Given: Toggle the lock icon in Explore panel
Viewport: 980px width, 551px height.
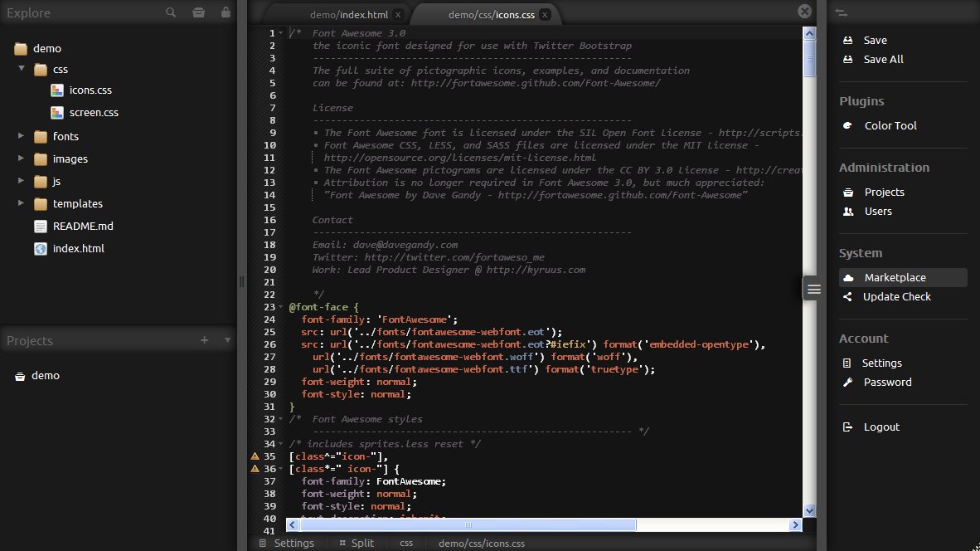Looking at the screenshot, I should 226,12.
